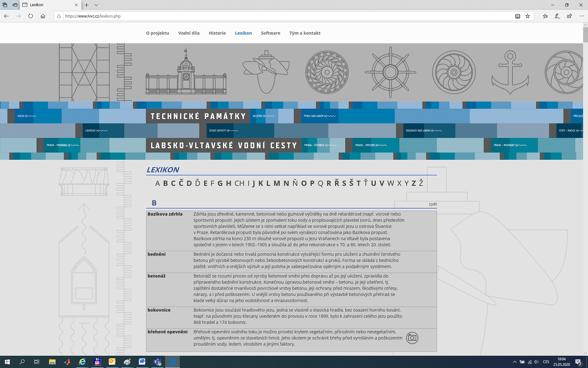This screenshot has height=368, width=588.
Task: Add page to favorites star icon
Action: point(528,16)
